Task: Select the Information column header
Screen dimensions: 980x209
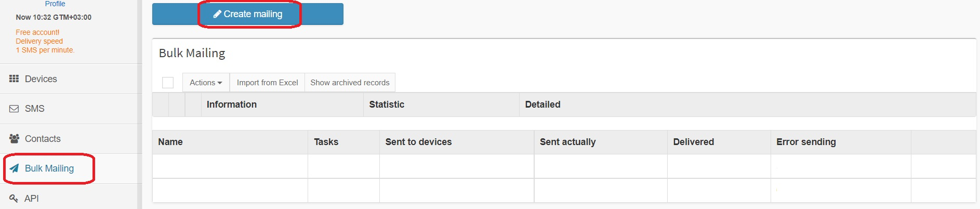Action: [232, 104]
